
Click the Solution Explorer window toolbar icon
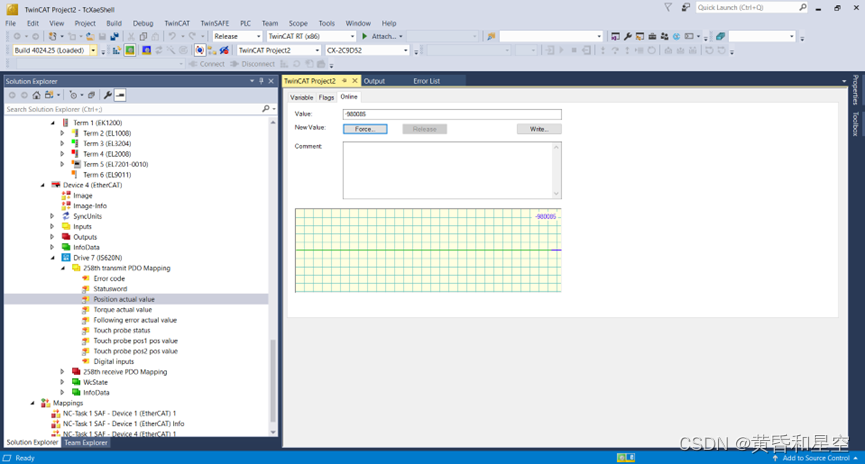click(615, 36)
